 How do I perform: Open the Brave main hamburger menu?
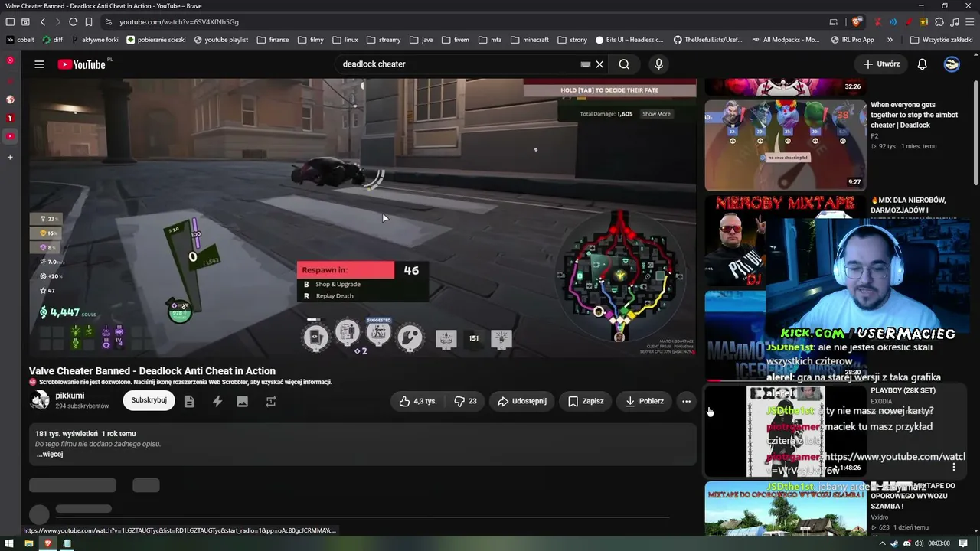point(970,22)
